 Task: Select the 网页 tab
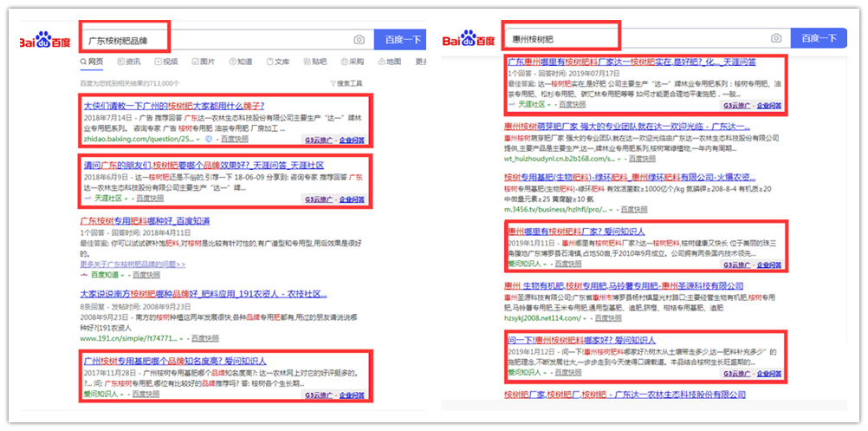tap(91, 62)
